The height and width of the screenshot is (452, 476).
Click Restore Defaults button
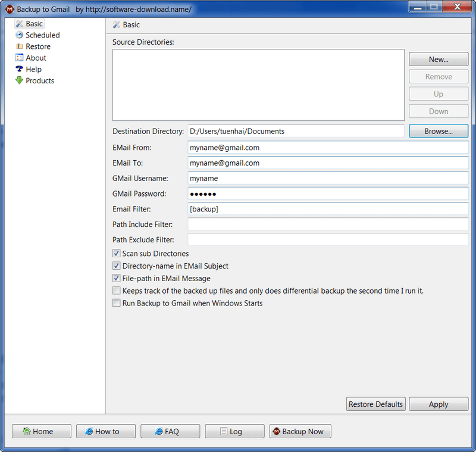point(375,404)
